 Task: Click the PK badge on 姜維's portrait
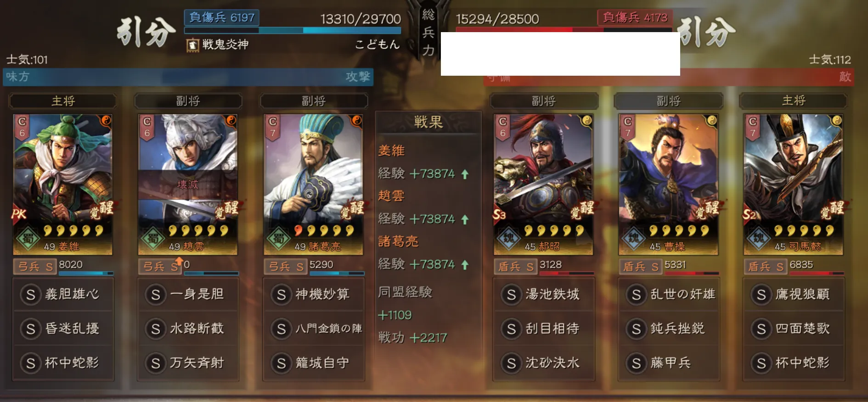(19, 213)
